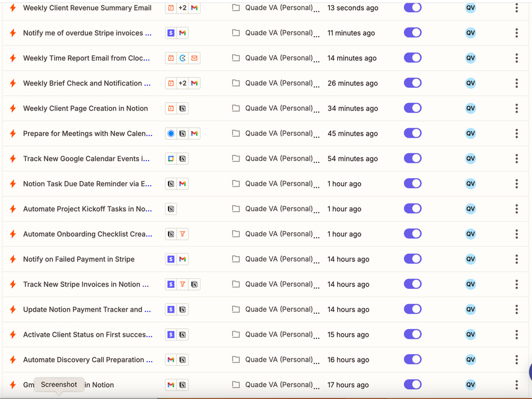532x399 pixels.
Task: Click QV owner avatar in Track New Stripe Invoices row
Action: point(470,284)
